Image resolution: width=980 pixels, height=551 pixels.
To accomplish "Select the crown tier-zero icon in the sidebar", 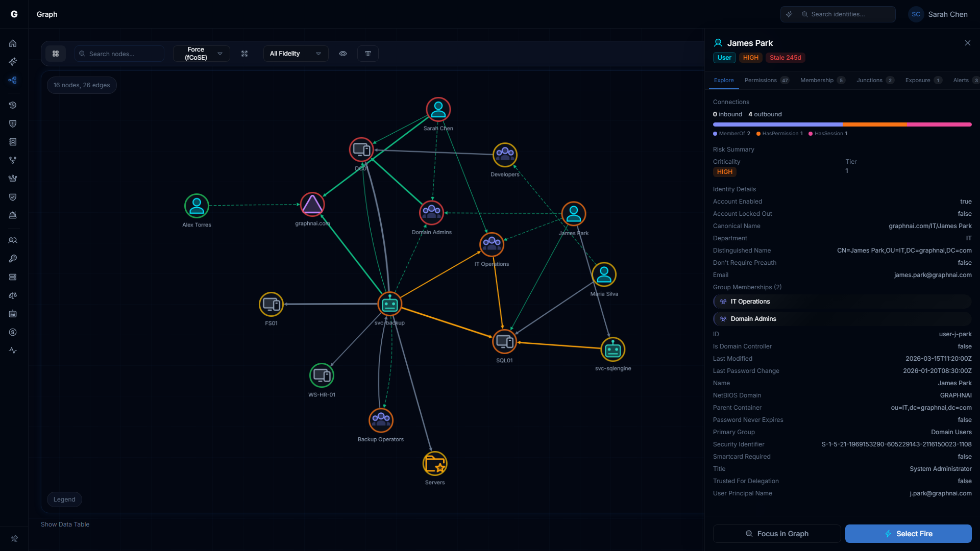I will tap(13, 178).
